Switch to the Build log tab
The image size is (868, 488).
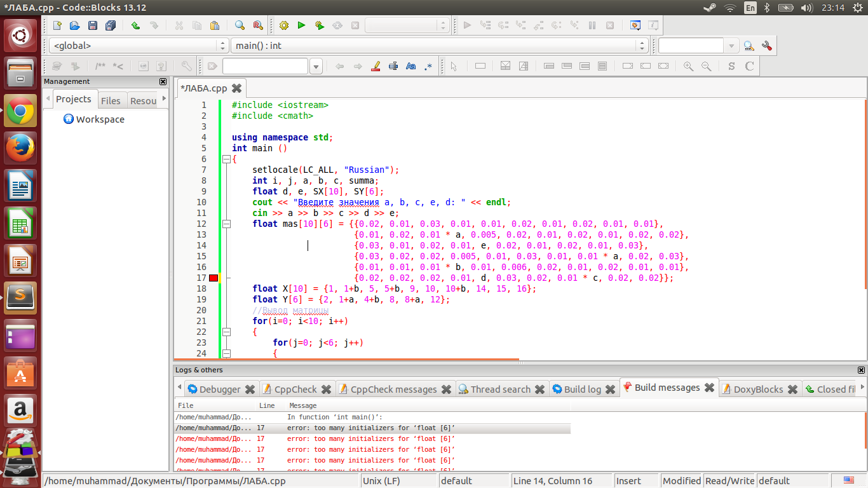[582, 389]
